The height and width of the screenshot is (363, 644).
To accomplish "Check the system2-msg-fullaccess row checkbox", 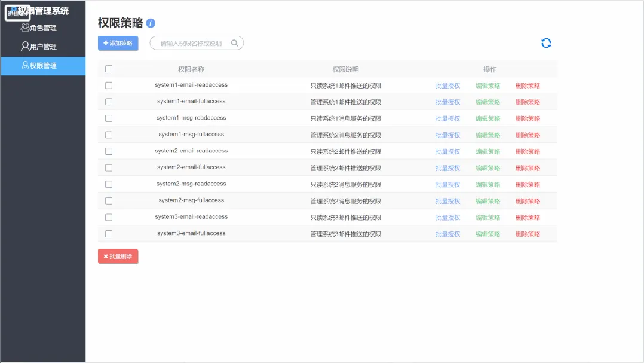I will pos(109,200).
